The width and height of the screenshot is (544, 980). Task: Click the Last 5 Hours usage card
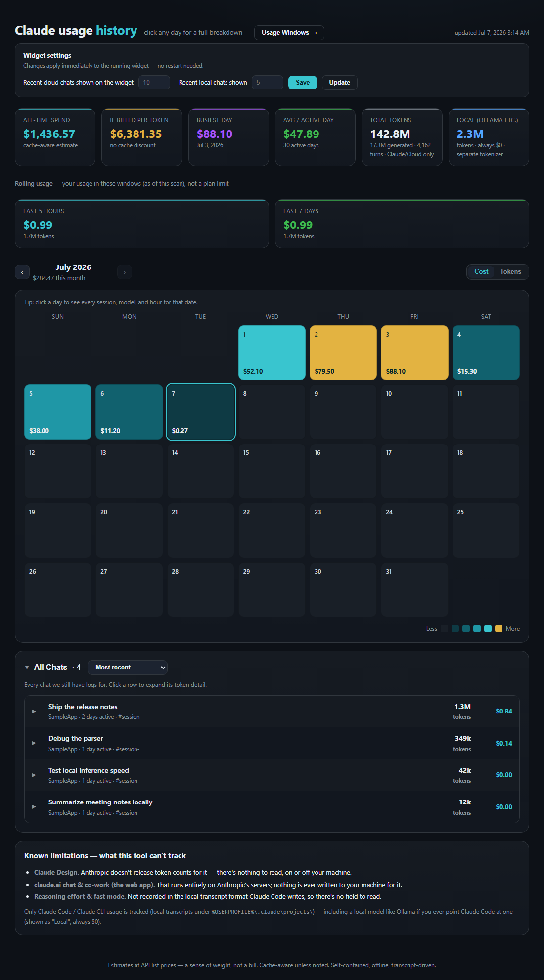pyautogui.click(x=142, y=223)
